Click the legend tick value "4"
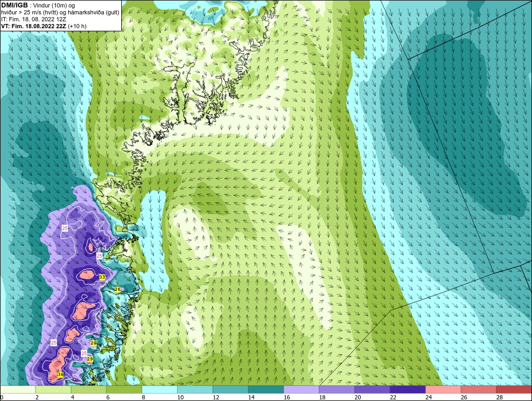Screen dimensions: 532x401 (x=72, y=397)
